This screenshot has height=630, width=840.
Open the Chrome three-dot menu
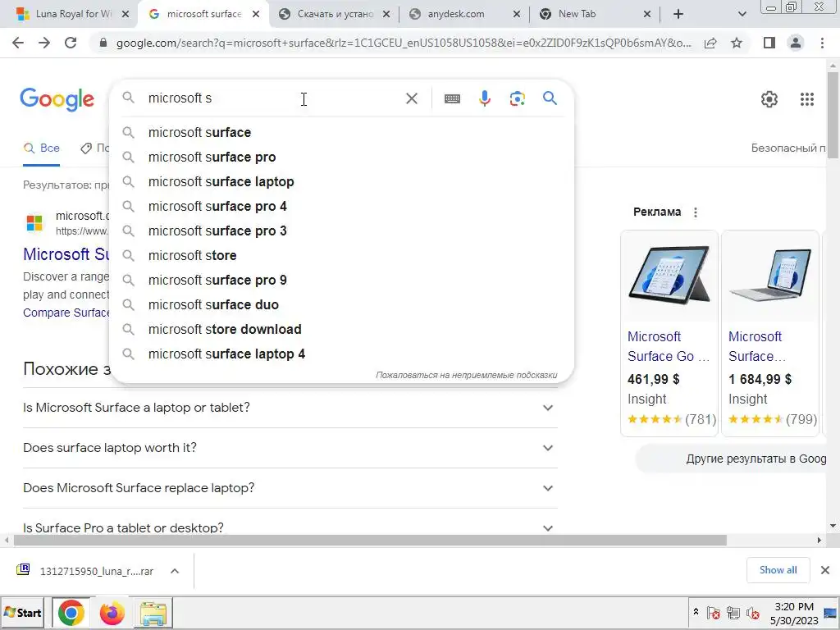click(822, 43)
